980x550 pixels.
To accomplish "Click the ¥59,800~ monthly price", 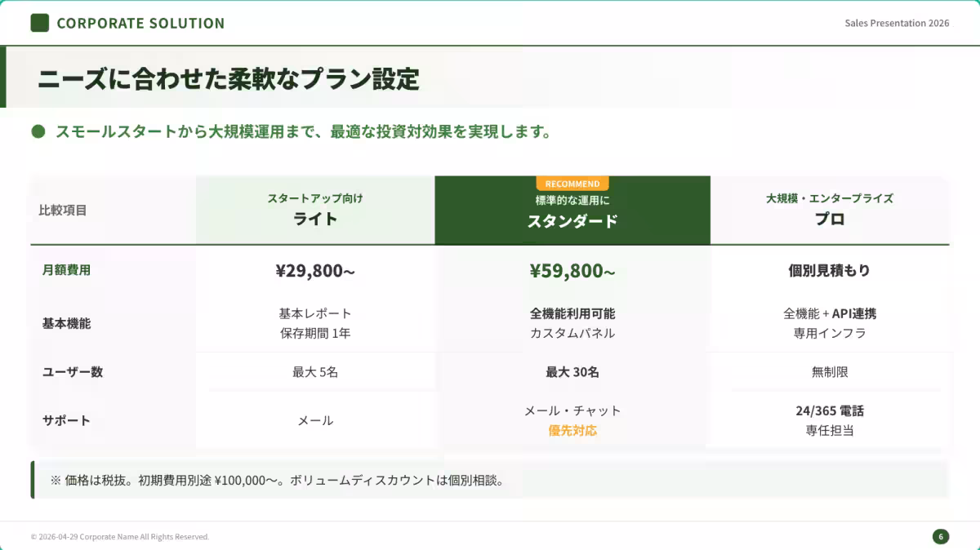I will (x=572, y=271).
